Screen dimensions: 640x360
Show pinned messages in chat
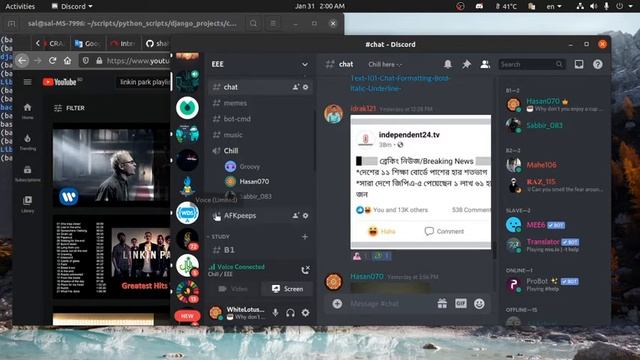[x=466, y=64]
